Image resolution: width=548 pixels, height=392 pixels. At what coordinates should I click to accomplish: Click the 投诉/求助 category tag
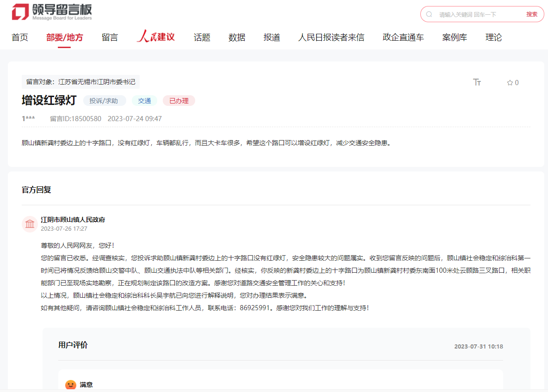104,101
